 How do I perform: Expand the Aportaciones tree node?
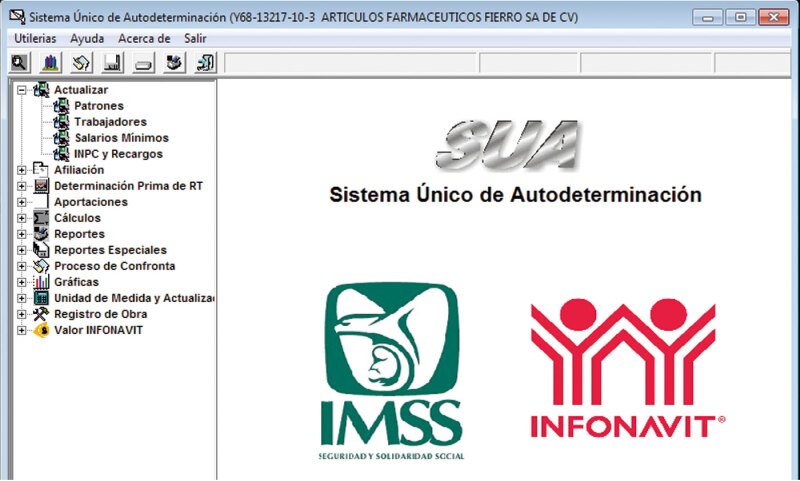point(21,202)
